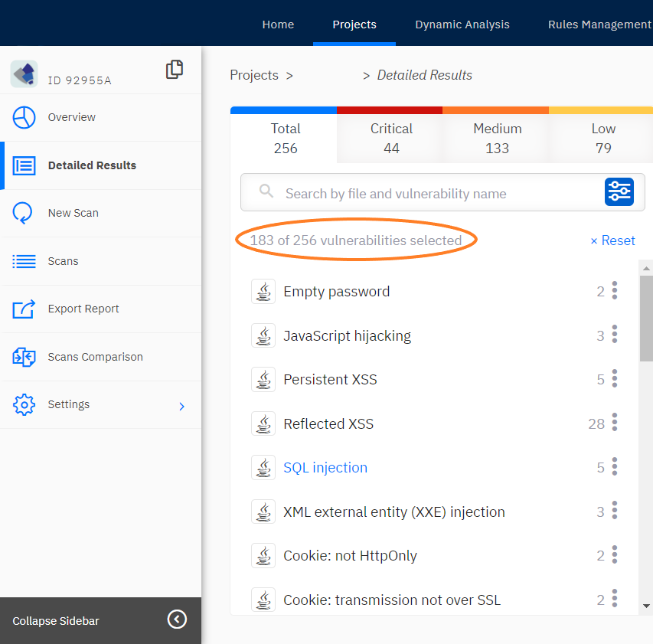This screenshot has height=644, width=653.
Task: Select the Persistent XSS vulnerability
Action: tap(330, 380)
